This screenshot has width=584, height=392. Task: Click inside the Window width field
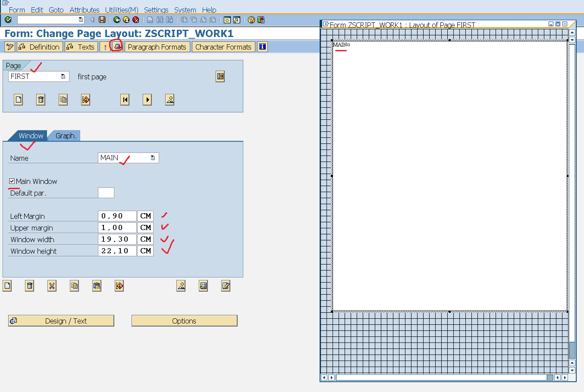(x=116, y=239)
